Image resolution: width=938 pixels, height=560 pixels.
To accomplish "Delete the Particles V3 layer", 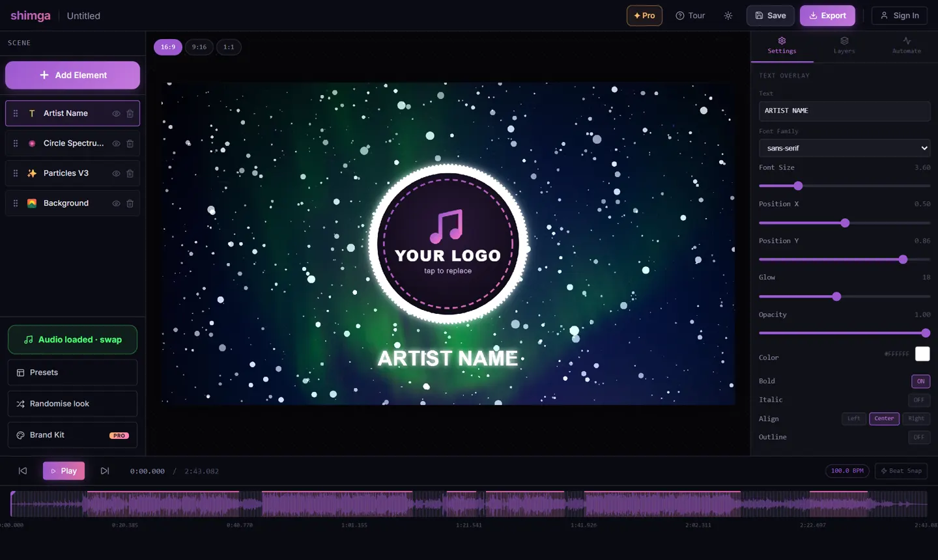I will [130, 173].
